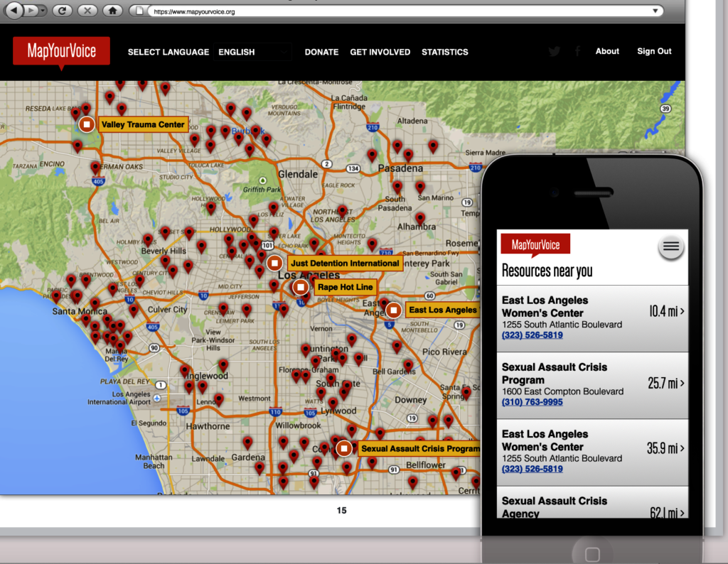Click the Hawthorne label on the map
The width and height of the screenshot is (728, 564).
point(208,425)
